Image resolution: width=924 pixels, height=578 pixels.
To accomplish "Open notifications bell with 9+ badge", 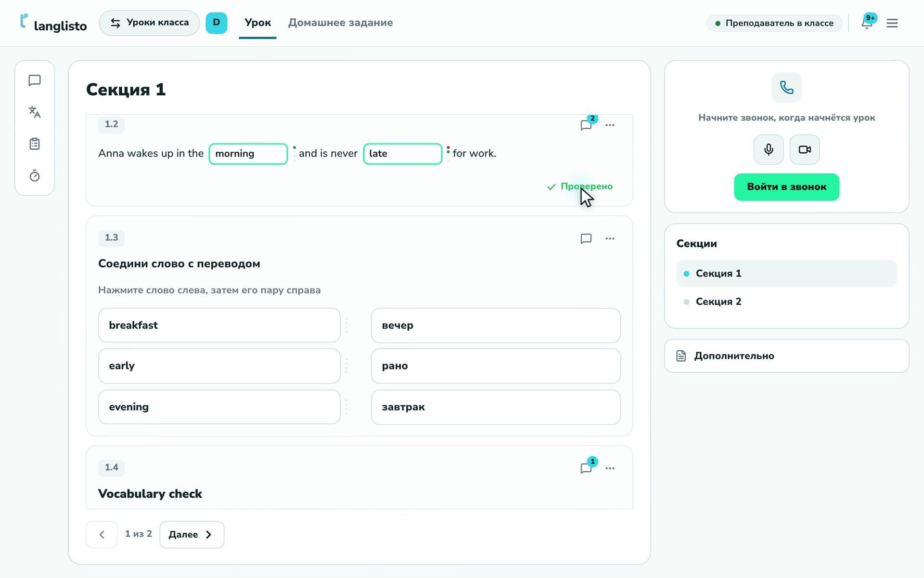I will click(868, 22).
